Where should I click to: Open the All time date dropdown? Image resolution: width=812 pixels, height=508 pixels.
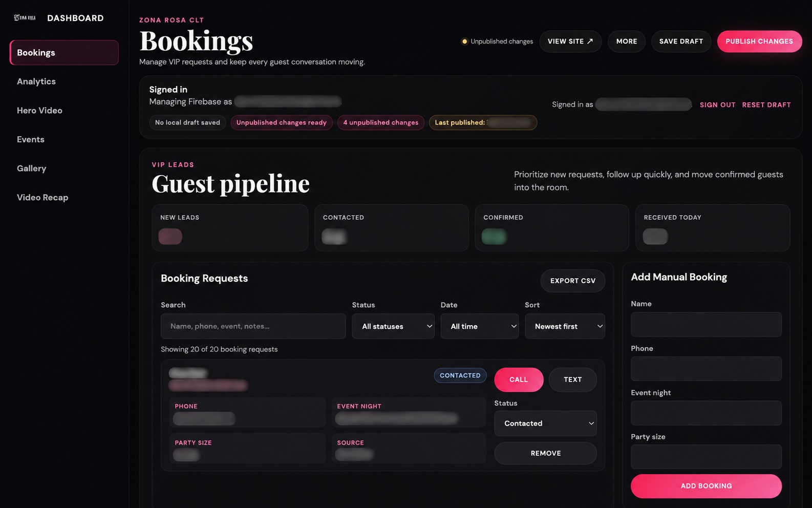[x=480, y=326]
